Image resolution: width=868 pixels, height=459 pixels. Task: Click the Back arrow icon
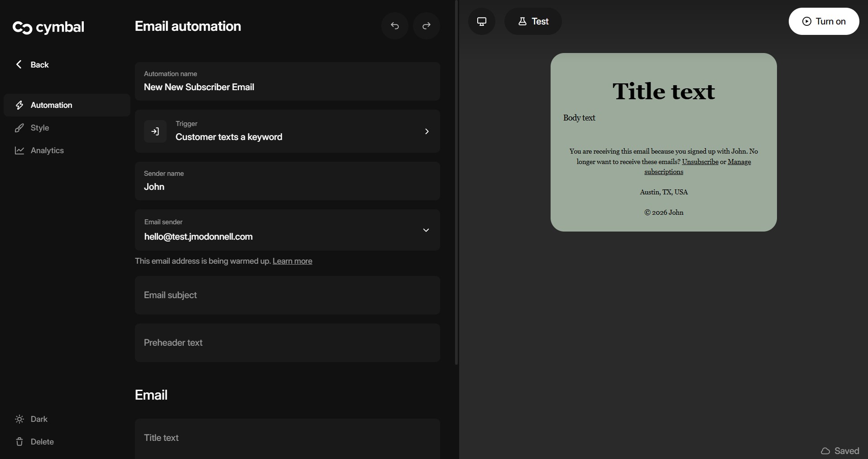(19, 65)
